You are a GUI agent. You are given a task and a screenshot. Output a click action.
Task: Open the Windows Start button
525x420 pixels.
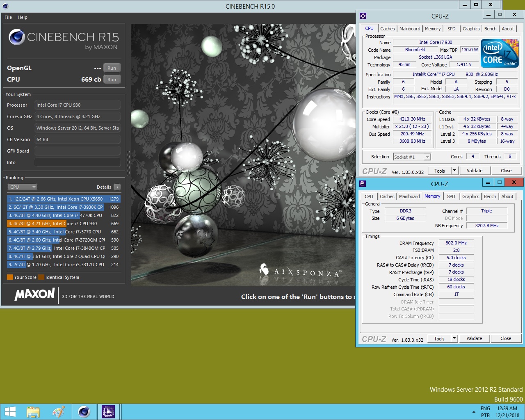10,412
